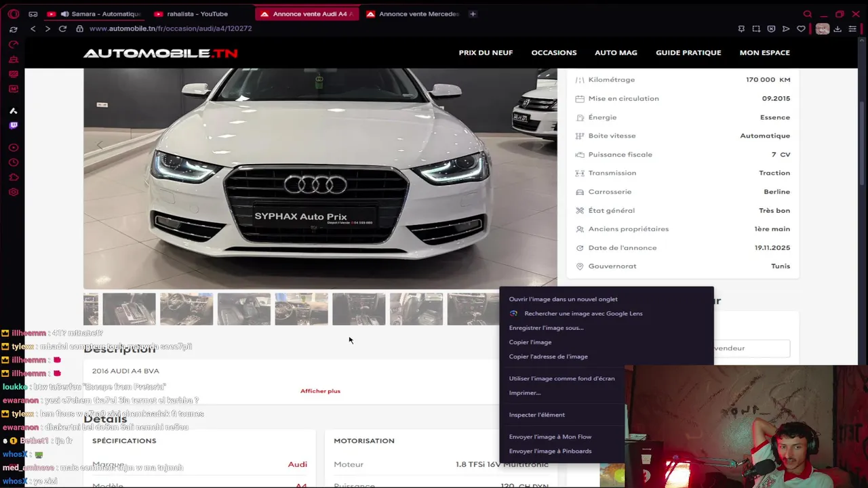Switch to the Samara - Automatique tab

point(94,14)
